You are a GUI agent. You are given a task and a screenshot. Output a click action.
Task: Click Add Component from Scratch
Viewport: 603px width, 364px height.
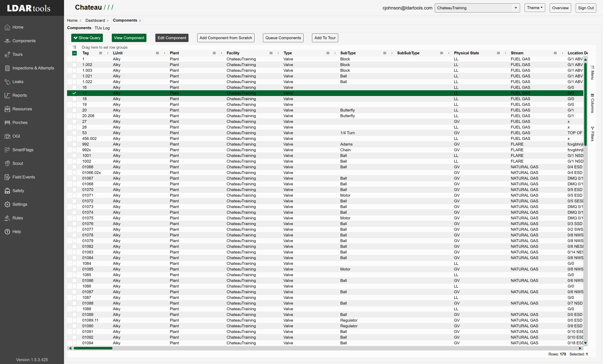click(226, 38)
